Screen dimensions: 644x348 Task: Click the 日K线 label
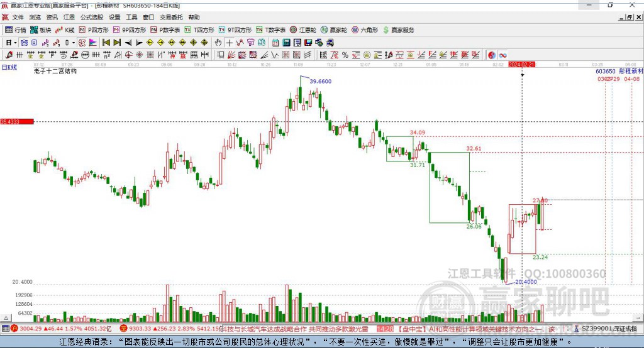coord(9,67)
